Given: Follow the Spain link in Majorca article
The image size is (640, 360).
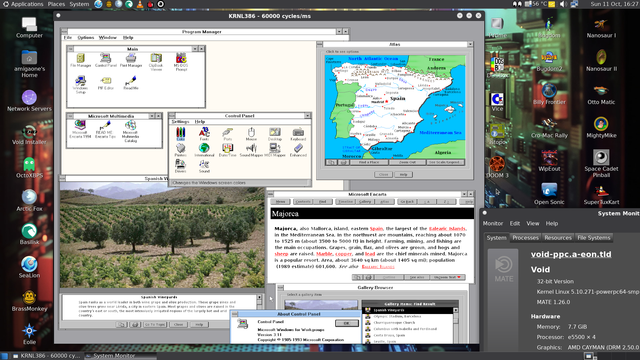Looking at the screenshot, I should point(376,229).
